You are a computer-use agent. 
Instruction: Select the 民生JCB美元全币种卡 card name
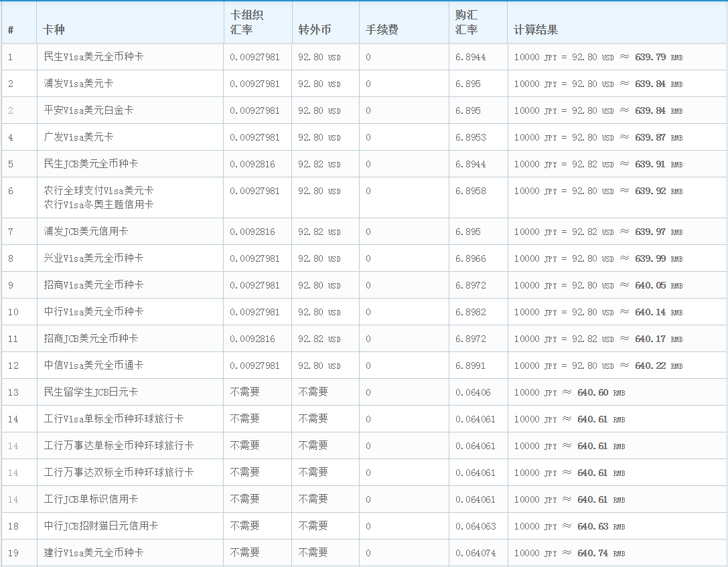[x=91, y=164]
